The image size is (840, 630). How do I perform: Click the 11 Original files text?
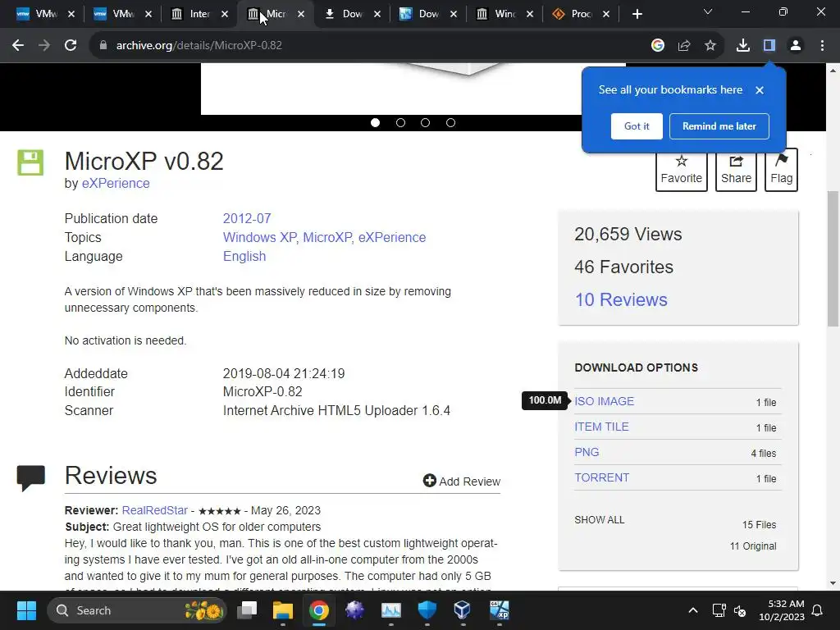coord(753,546)
